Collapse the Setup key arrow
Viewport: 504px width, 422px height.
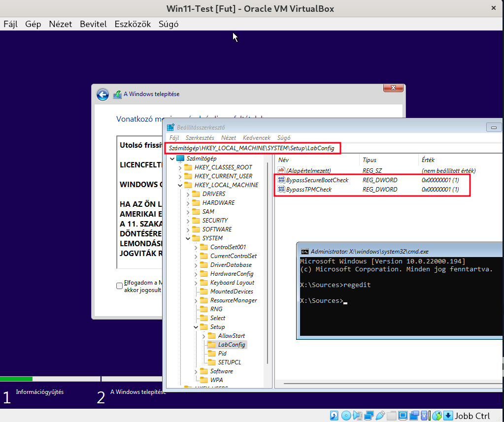click(x=196, y=327)
